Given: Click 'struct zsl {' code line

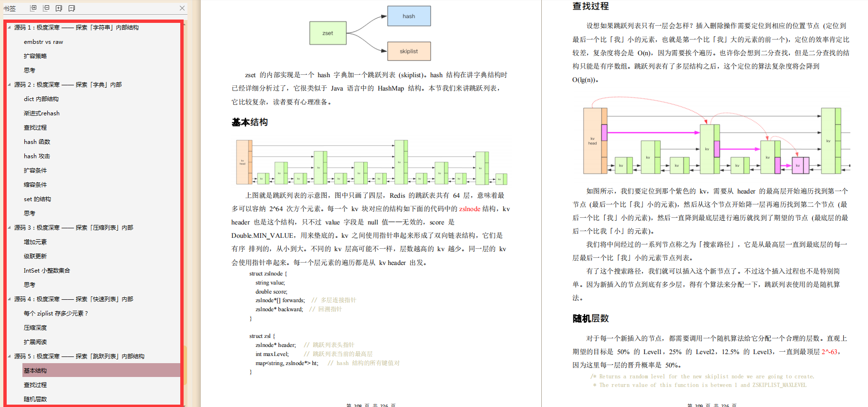Looking at the screenshot, I should (262, 336).
